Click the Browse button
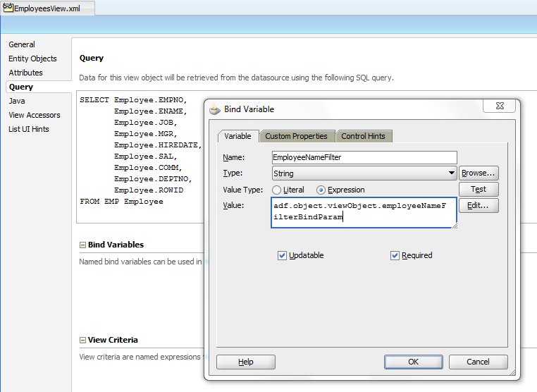The width and height of the screenshot is (537, 392). point(479,173)
